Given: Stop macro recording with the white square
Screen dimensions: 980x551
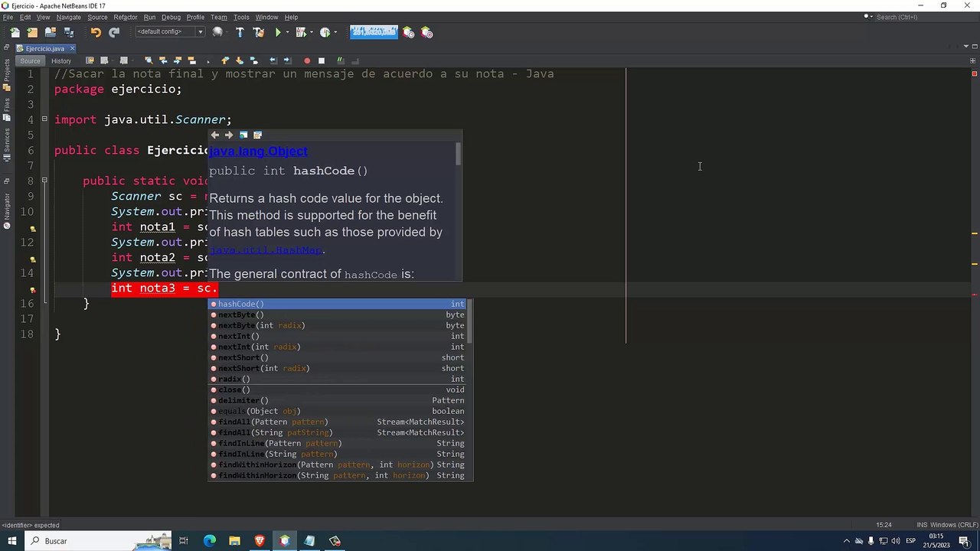Looking at the screenshot, I should 322,60.
